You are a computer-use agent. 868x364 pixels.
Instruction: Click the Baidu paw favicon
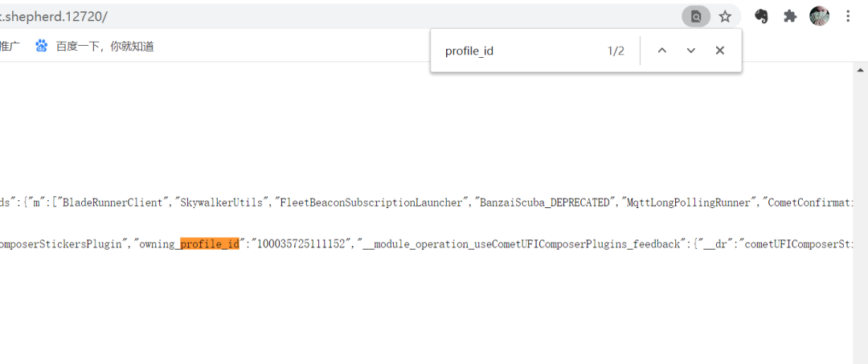(x=42, y=47)
